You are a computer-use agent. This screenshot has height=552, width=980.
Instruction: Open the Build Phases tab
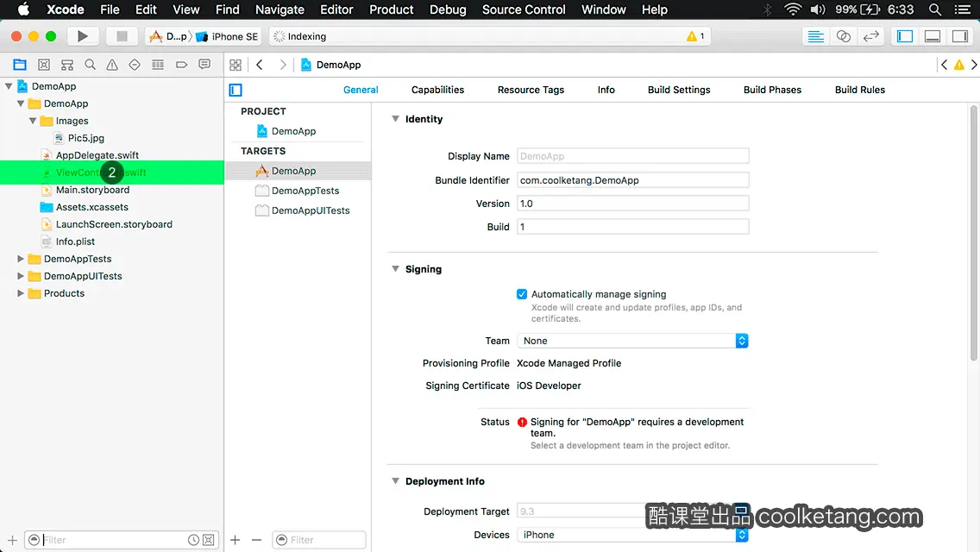[x=772, y=90]
